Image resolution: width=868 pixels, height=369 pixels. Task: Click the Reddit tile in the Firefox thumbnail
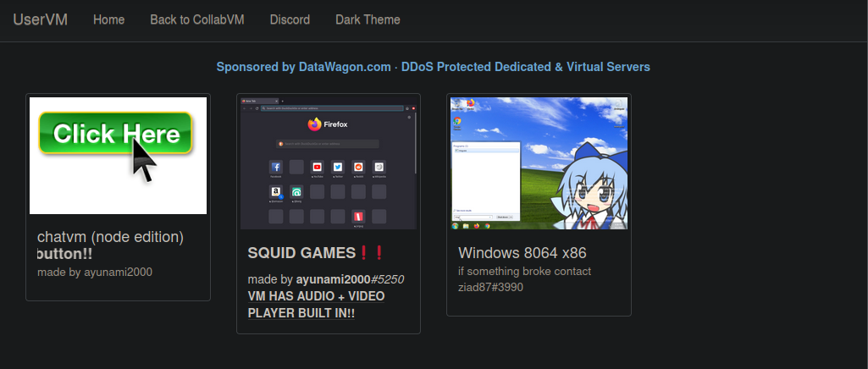[x=358, y=168]
